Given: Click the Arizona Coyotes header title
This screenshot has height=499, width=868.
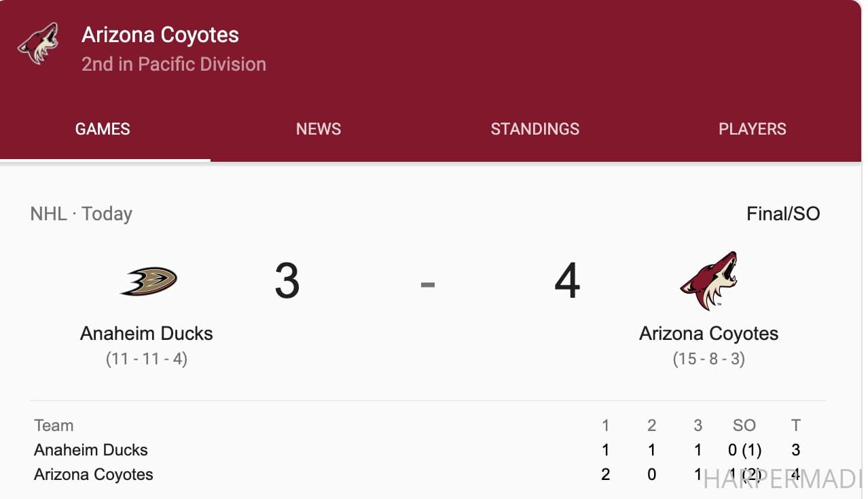Looking at the screenshot, I should tap(160, 35).
